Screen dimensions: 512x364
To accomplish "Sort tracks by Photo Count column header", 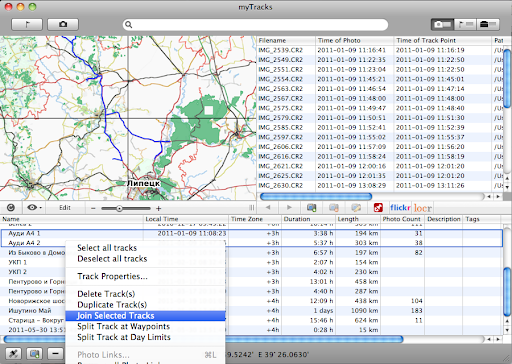I will [402, 219].
